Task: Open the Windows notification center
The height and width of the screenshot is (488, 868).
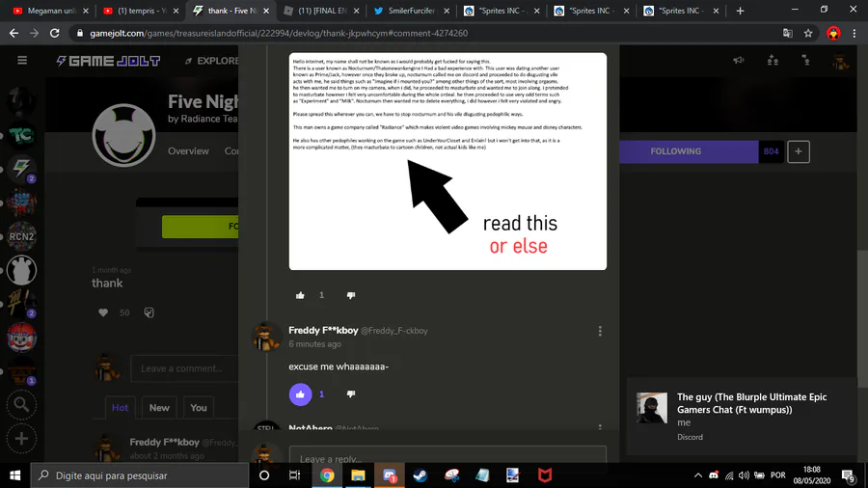Action: coord(848,475)
